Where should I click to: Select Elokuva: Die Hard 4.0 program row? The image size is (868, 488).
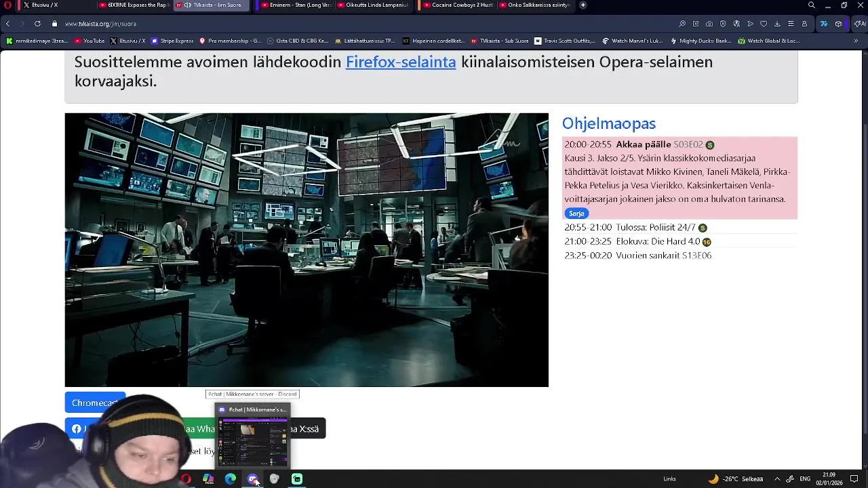click(679, 241)
